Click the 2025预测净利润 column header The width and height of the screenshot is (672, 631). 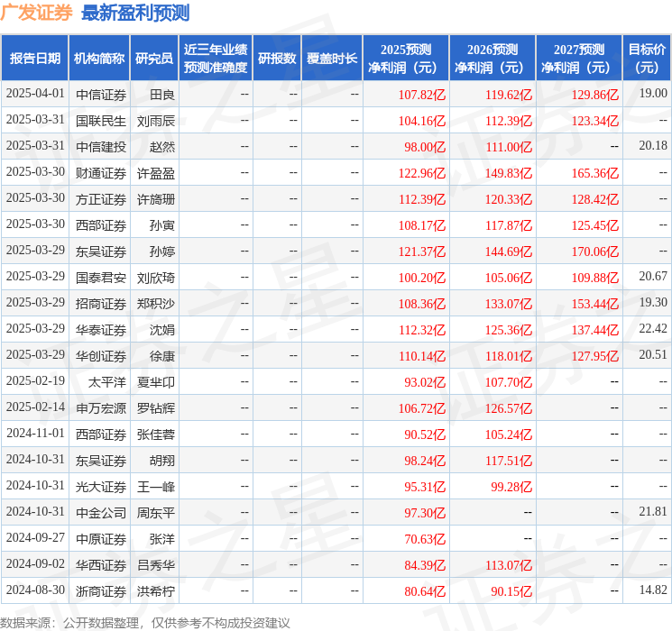(x=406, y=59)
